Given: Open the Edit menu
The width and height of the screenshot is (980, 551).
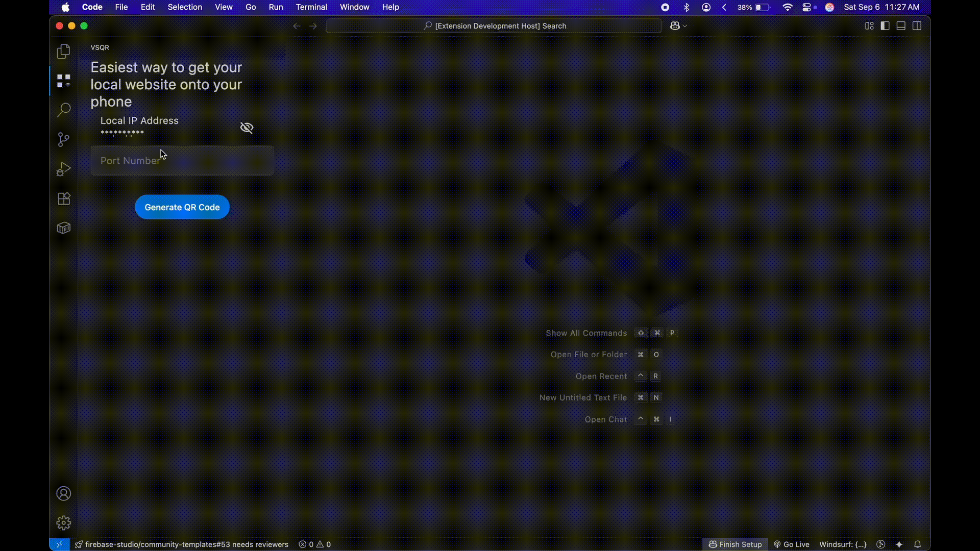Looking at the screenshot, I should pos(148,7).
